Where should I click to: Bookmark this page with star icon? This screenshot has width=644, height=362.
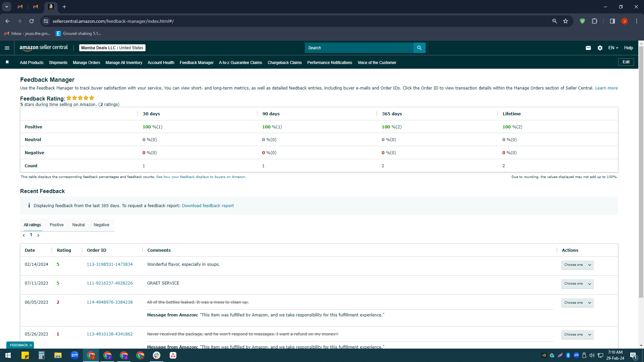click(x=566, y=21)
